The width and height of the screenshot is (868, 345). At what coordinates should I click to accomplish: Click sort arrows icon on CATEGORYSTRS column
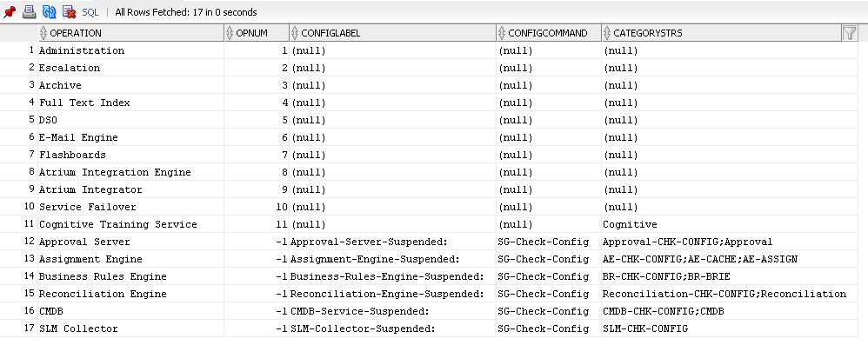pyautogui.click(x=607, y=33)
